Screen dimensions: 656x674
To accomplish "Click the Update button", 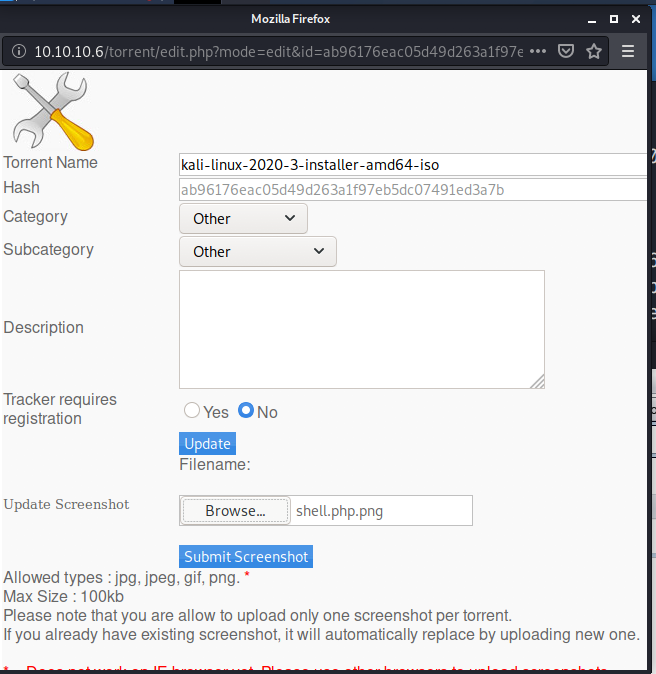I will tap(208, 444).
